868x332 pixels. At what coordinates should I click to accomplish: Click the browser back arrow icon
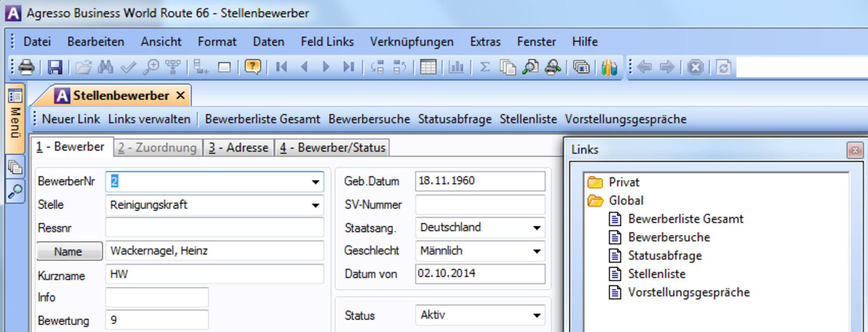click(x=644, y=67)
